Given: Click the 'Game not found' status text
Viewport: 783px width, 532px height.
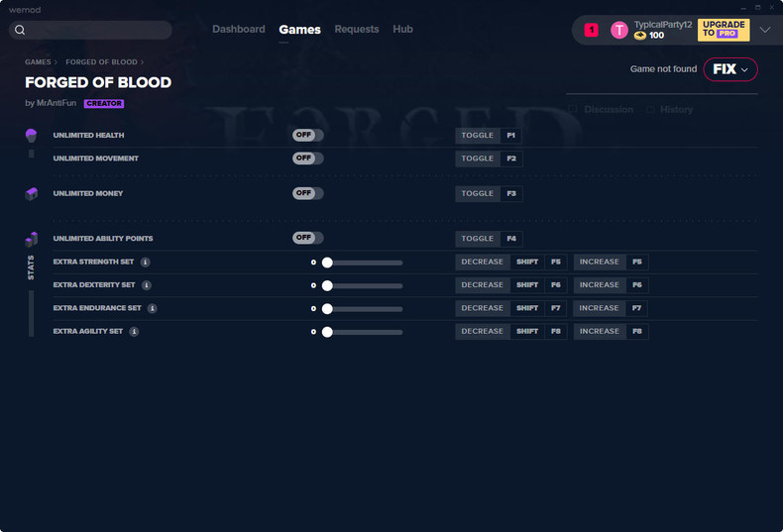Looking at the screenshot, I should click(x=663, y=69).
